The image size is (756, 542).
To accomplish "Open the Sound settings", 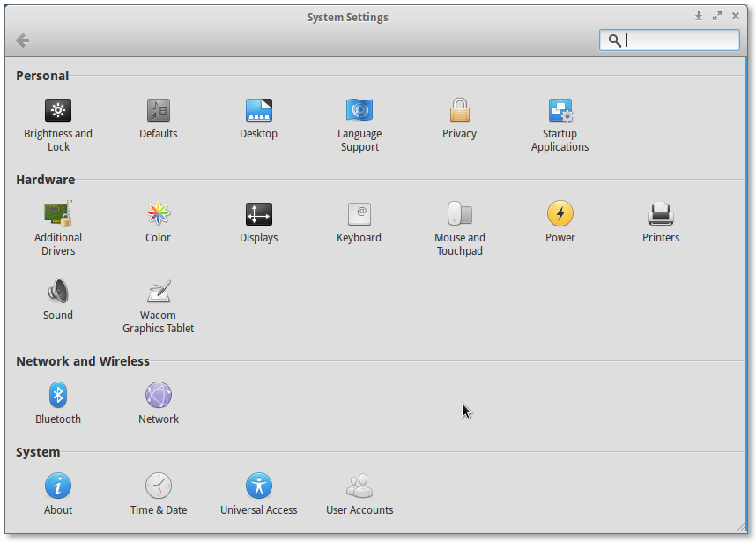I will pyautogui.click(x=58, y=291).
